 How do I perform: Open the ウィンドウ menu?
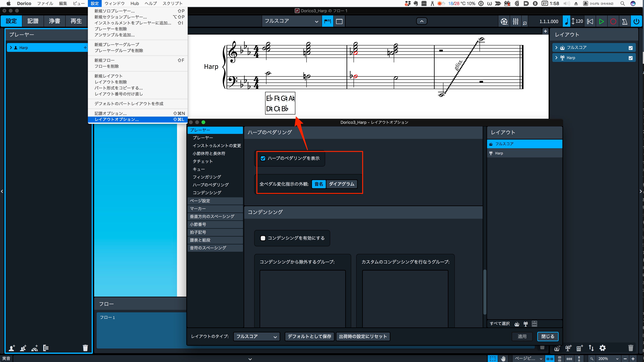coord(115,3)
